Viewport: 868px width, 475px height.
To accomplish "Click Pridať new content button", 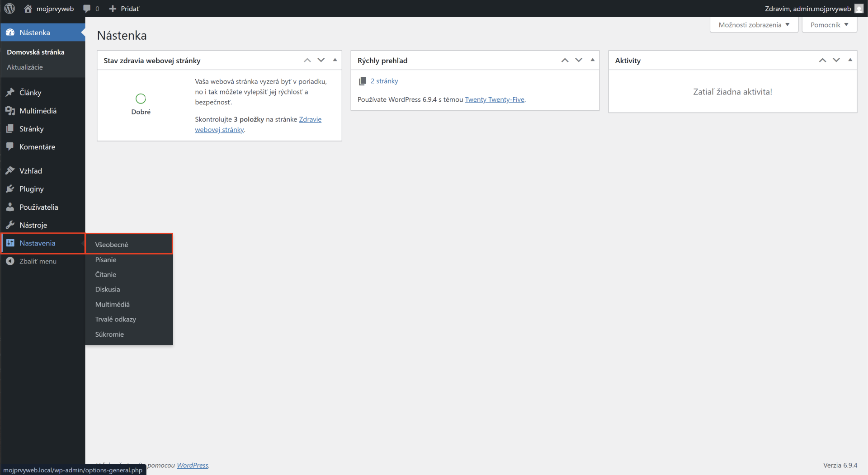I will click(x=124, y=9).
